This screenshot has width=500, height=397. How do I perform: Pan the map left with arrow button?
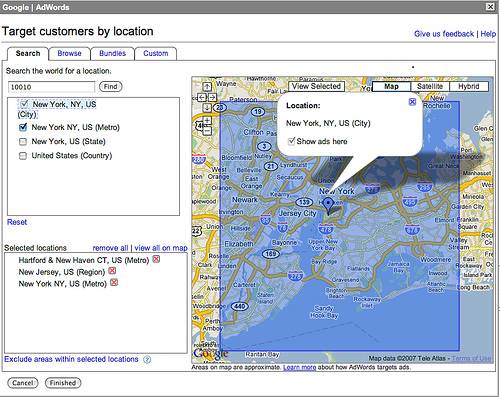202,97
